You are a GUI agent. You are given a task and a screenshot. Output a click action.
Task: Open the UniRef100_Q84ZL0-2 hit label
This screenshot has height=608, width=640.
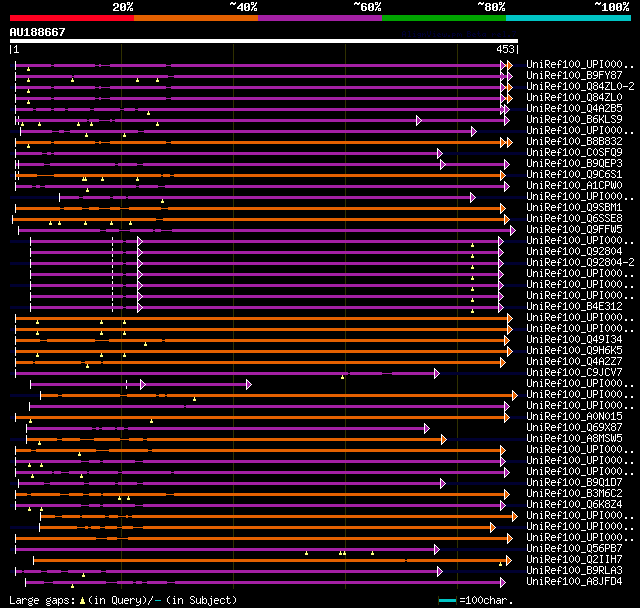580,87
